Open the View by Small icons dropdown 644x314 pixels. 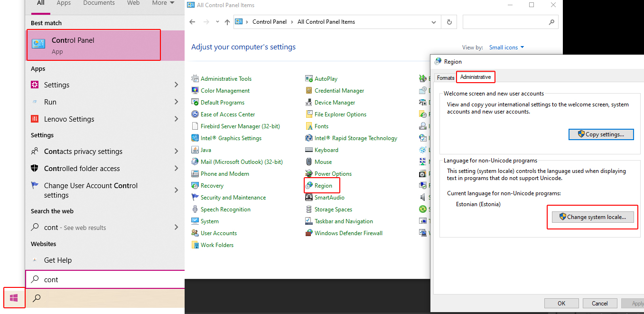pos(506,48)
